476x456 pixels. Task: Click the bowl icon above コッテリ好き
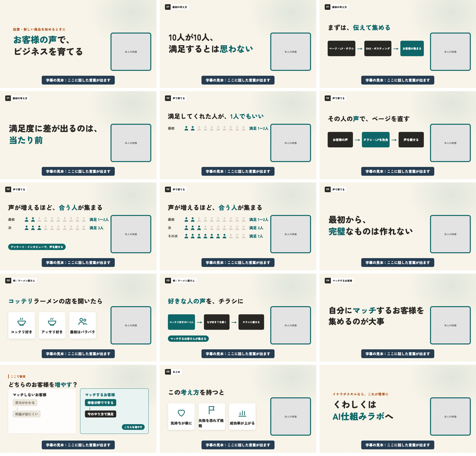[x=22, y=321]
